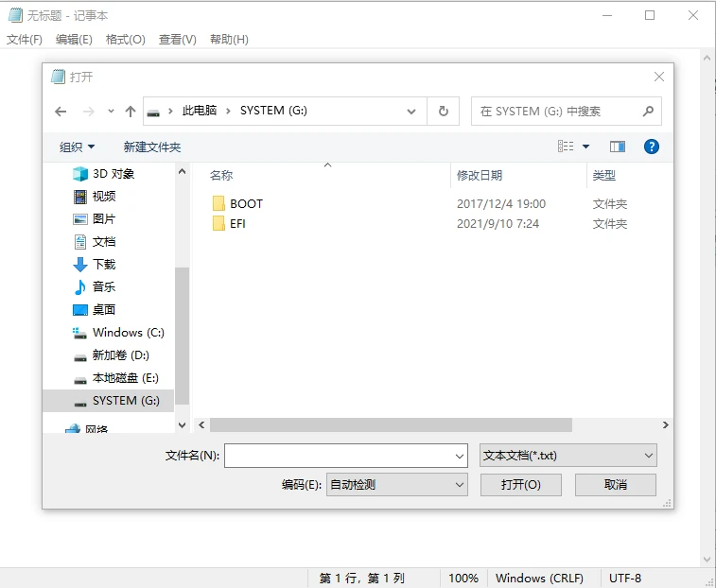
Task: Click the horizontal scrollbar in file list
Action: point(391,425)
